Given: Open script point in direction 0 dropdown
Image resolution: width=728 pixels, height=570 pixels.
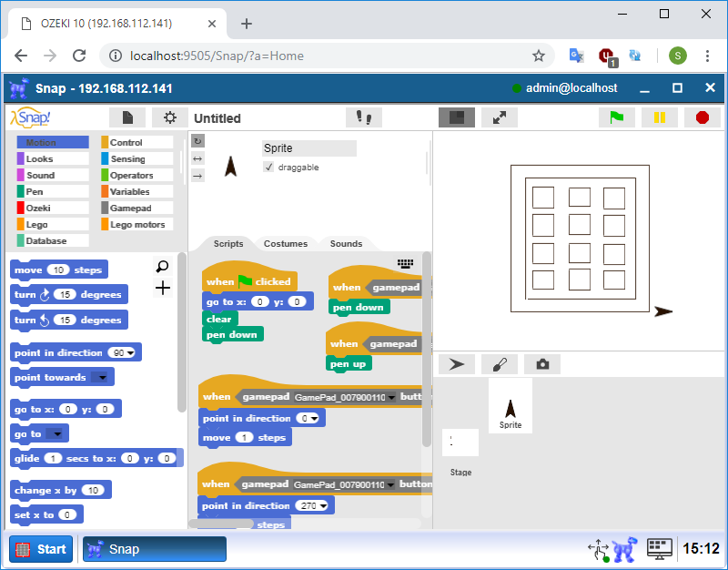Looking at the screenshot, I should click(x=314, y=419).
